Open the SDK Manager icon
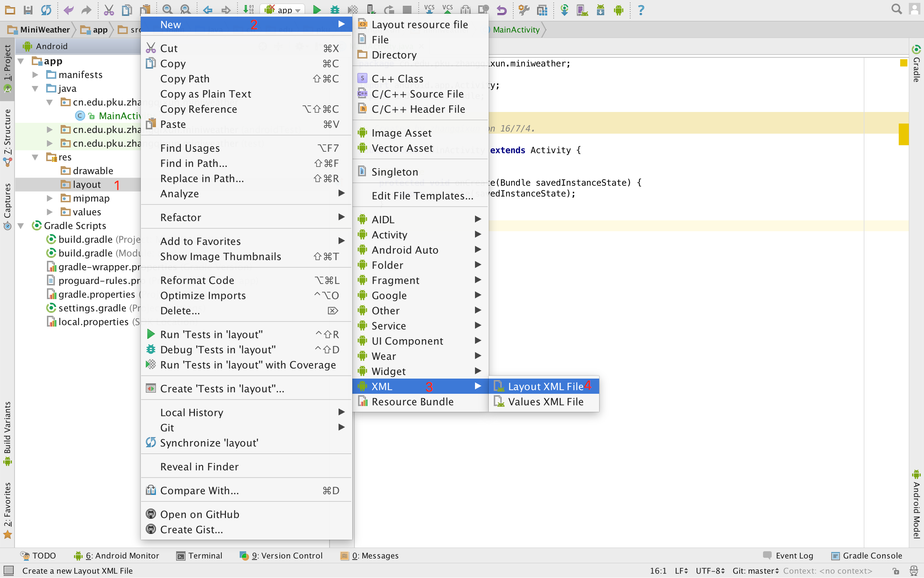Screen dimensions: 924x578 coord(601,10)
